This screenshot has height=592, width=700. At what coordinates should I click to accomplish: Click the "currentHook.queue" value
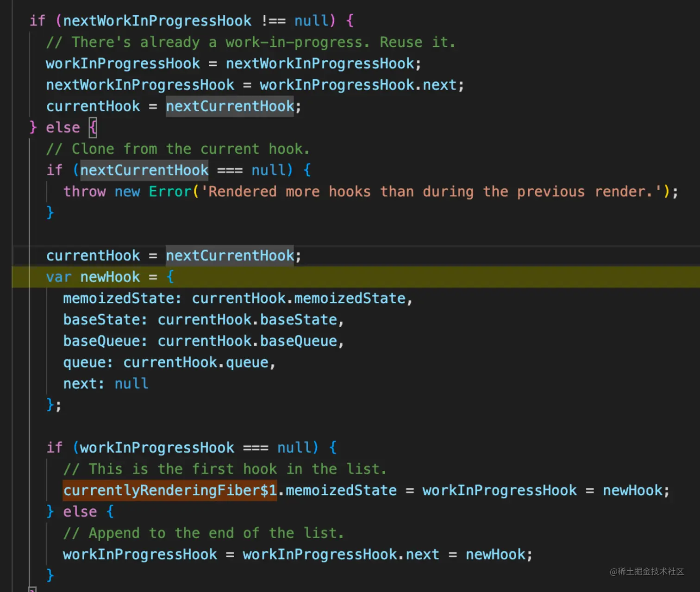[196, 362]
